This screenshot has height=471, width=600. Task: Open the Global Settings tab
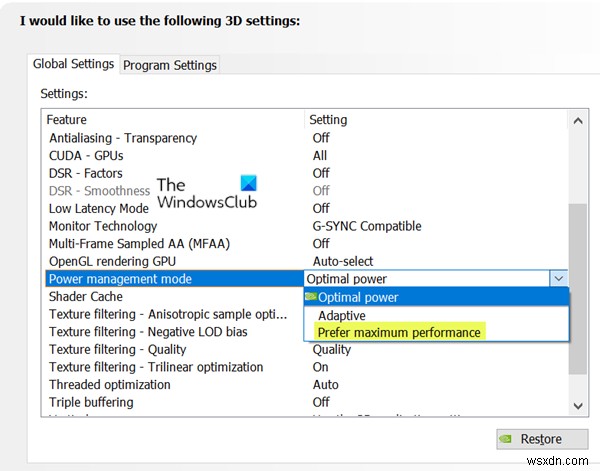tap(73, 64)
